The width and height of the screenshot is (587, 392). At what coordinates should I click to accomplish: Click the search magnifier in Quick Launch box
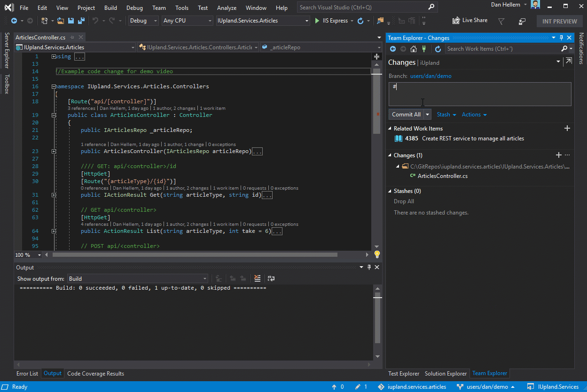point(431,8)
